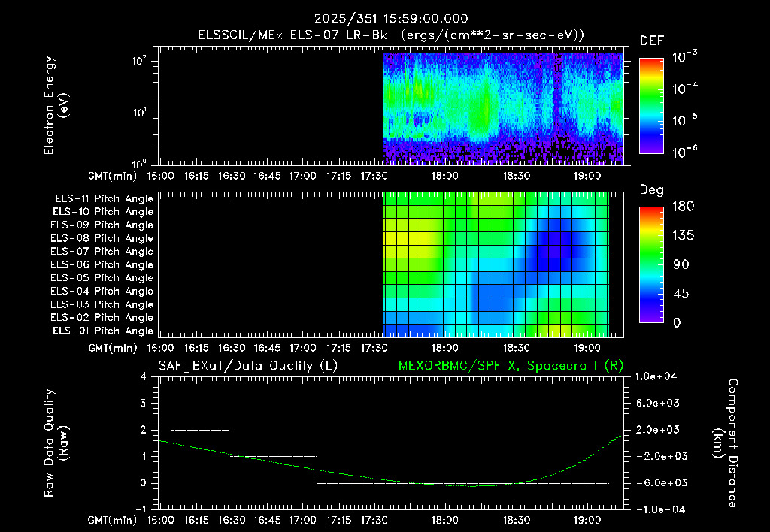This screenshot has height=532, width=770.
Task: Click the ELS-04 Pitch Angle row label
Action: point(102,291)
